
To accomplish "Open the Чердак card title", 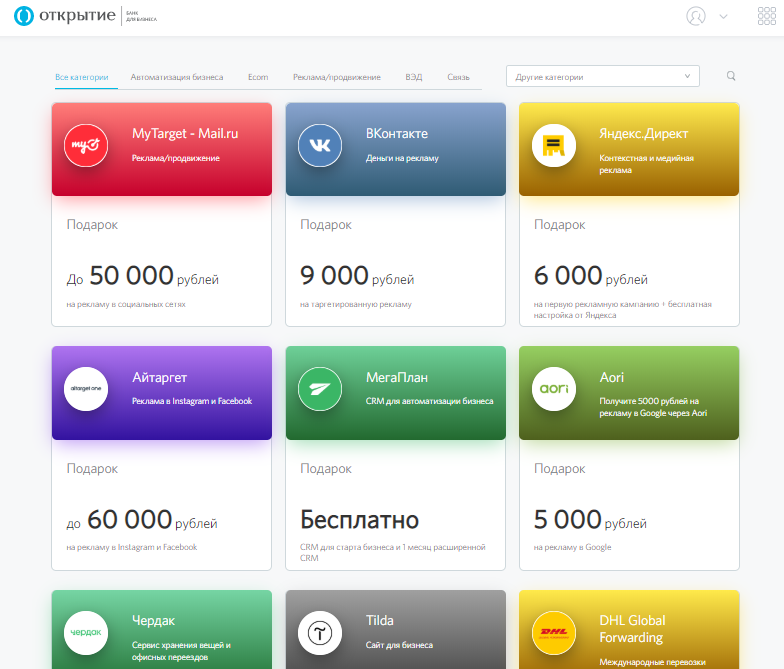I will 153,621.
